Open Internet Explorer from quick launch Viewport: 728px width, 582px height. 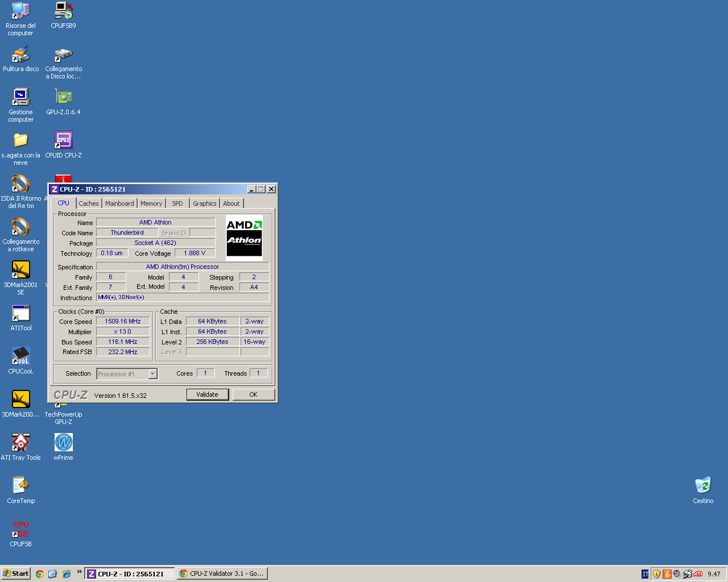[x=67, y=574]
